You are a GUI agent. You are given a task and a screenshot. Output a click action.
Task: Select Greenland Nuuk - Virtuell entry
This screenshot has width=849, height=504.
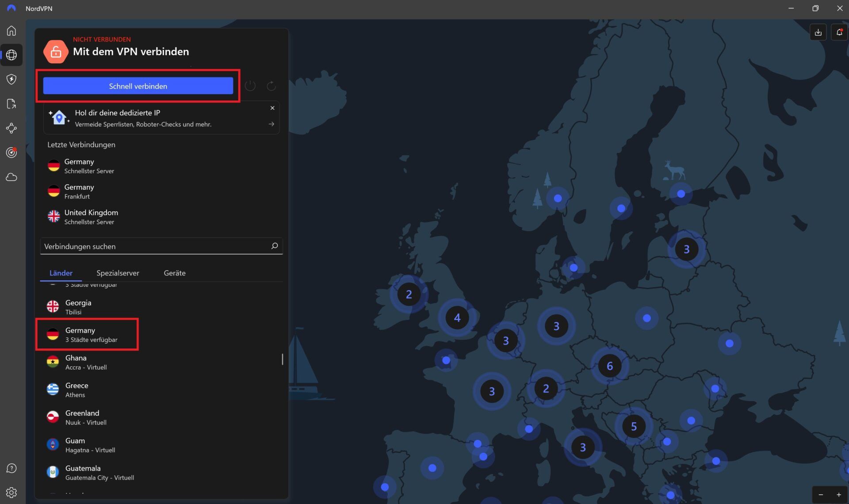click(x=161, y=417)
